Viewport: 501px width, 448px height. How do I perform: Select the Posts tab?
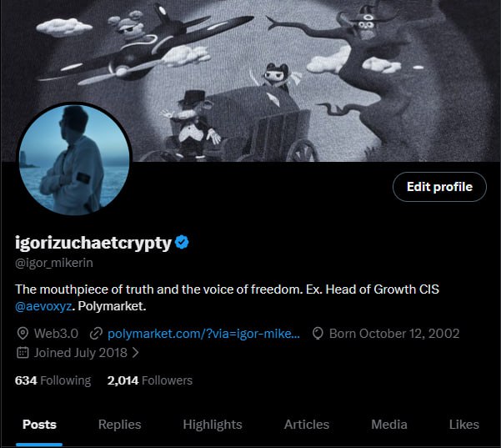(39, 425)
